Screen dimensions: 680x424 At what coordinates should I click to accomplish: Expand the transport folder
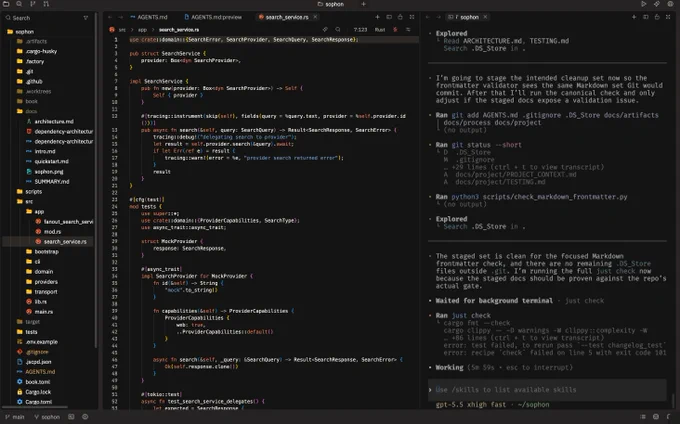tap(42, 292)
